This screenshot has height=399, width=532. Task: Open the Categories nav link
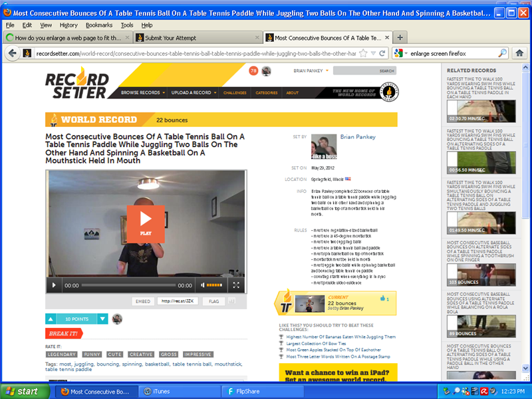pos(267,92)
